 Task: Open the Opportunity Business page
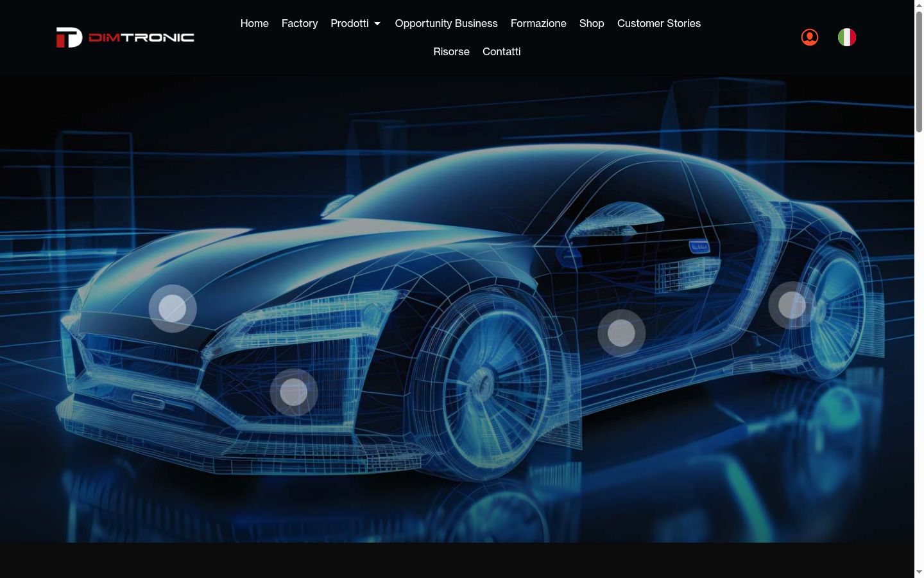pos(447,23)
